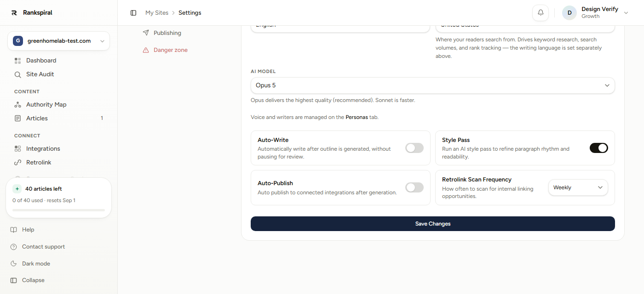This screenshot has width=644, height=294.
Task: Click the Authority Map node icon
Action: [18, 105]
